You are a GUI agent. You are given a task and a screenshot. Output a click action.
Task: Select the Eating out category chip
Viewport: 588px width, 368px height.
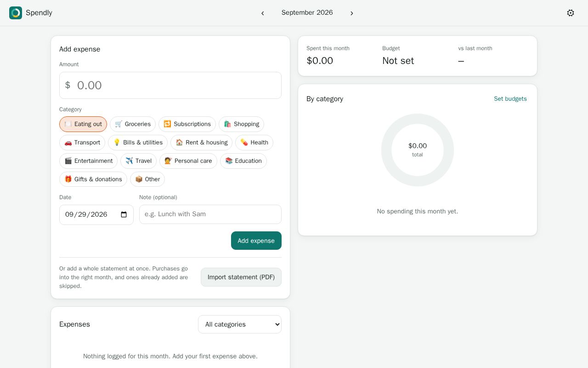click(x=83, y=124)
